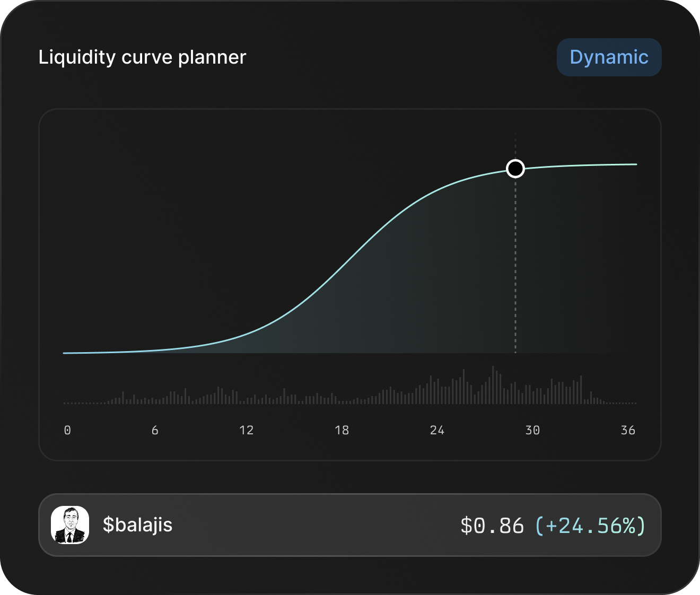This screenshot has width=700, height=595.
Task: Select the 30 axis tick label
Action: pos(532,430)
